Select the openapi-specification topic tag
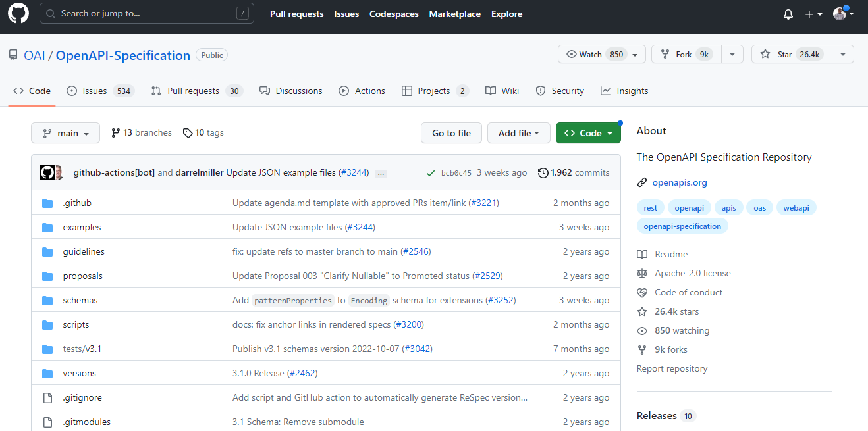This screenshot has height=431, width=868. (682, 226)
